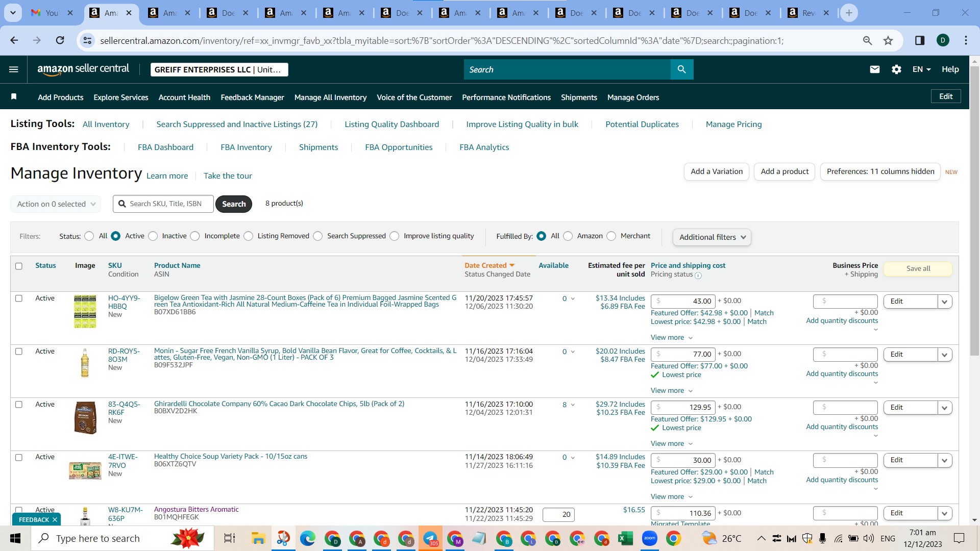Open the Chrome profile avatar D
The height and width of the screenshot is (551, 980).
click(943, 40)
